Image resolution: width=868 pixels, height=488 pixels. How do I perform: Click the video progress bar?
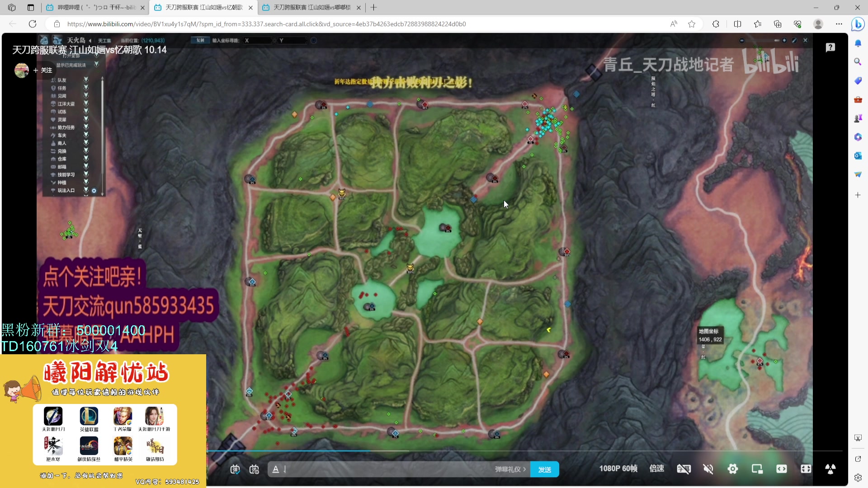pos(497,450)
